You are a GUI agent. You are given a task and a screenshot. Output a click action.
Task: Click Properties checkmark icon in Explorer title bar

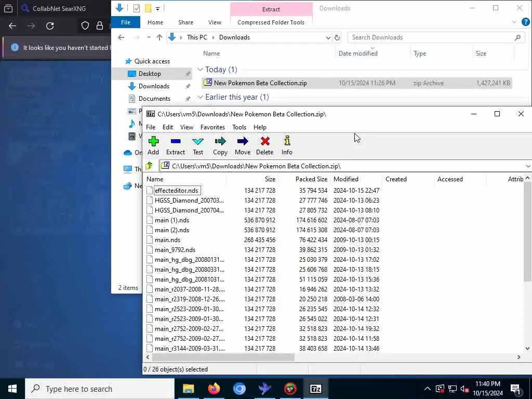(137, 8)
